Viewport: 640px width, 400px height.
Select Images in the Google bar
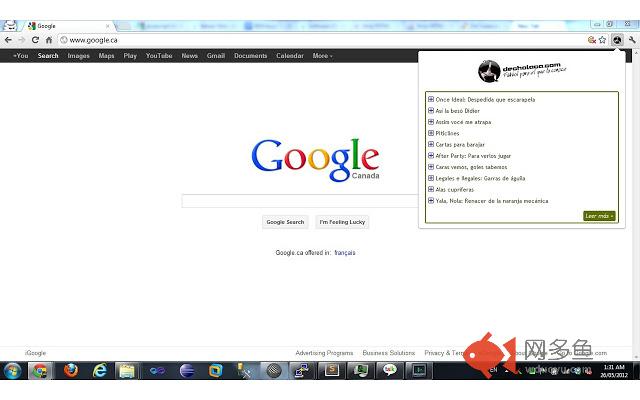[x=78, y=56]
